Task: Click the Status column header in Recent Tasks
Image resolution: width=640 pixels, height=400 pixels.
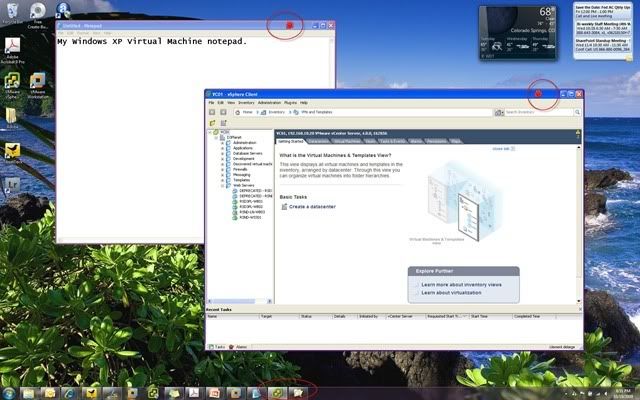Action: coord(316,317)
